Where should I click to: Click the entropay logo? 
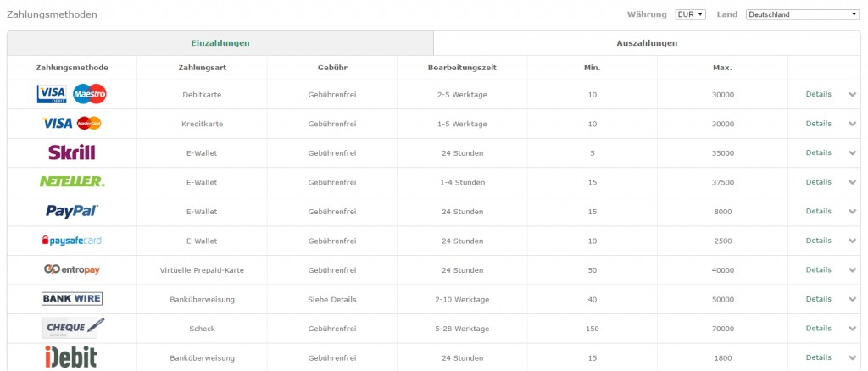(x=72, y=269)
